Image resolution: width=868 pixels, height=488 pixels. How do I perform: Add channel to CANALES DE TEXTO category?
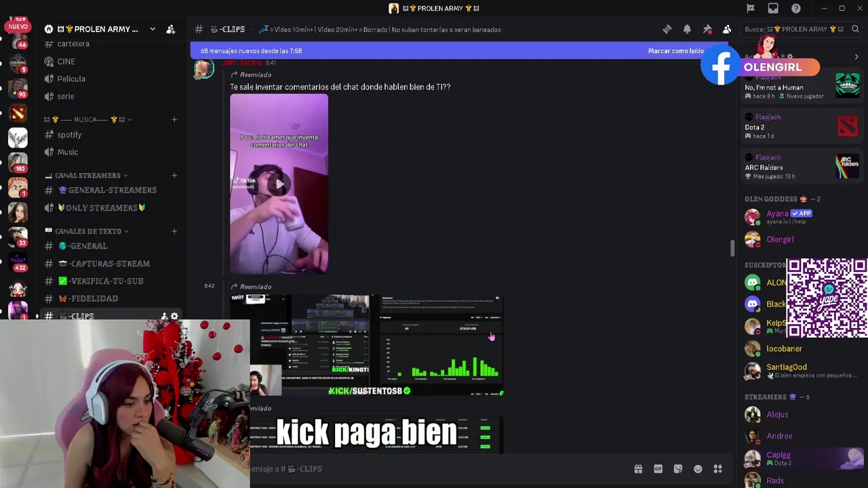[x=174, y=231]
